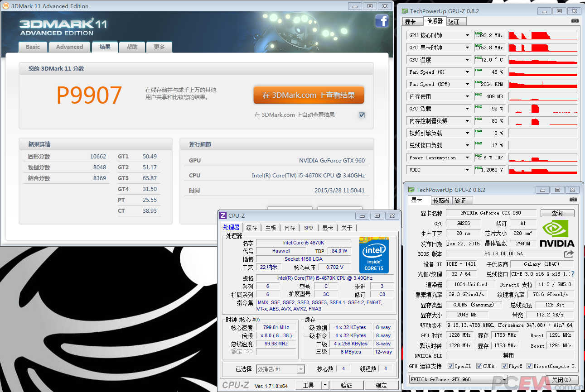Toggle the PhysX checkbox
585x392 pixels.
pyautogui.click(x=504, y=366)
